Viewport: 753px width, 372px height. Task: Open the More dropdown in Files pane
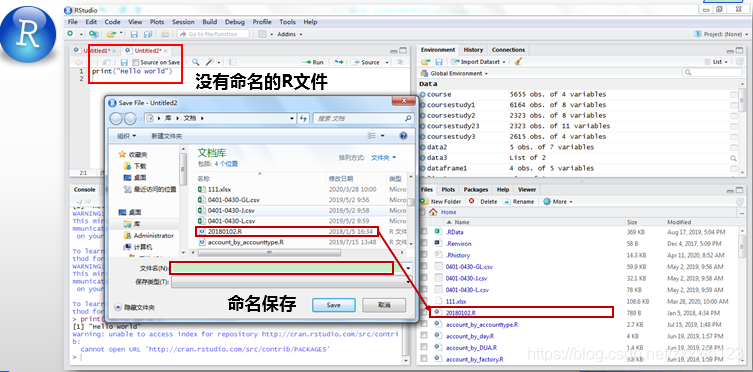click(558, 202)
